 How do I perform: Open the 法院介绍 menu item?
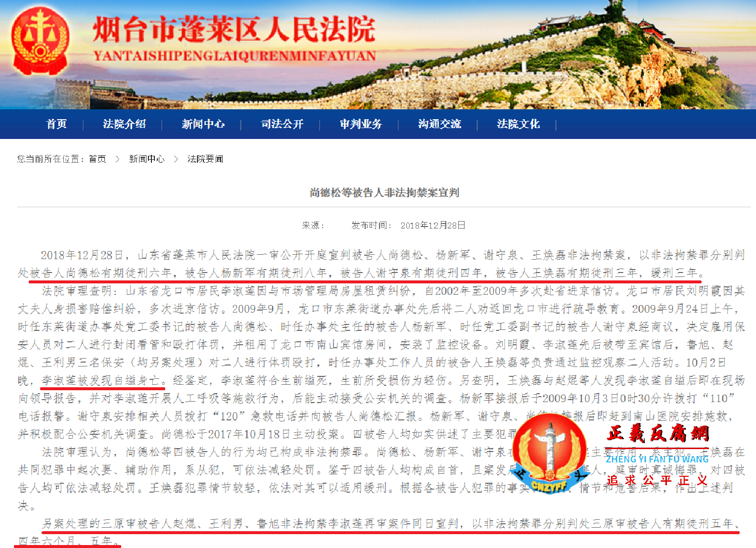pos(125,124)
